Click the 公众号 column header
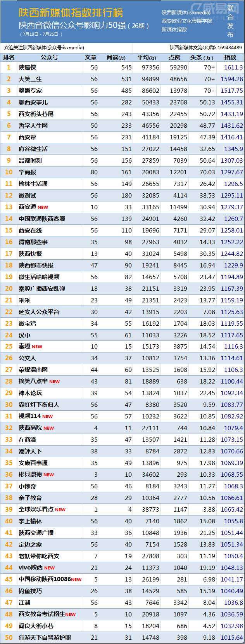Image resolution: width=245 pixels, height=644 pixels. point(49,57)
